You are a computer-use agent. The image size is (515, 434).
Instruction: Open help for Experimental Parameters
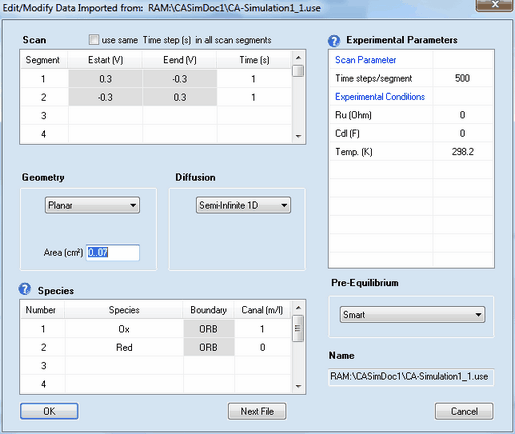334,41
